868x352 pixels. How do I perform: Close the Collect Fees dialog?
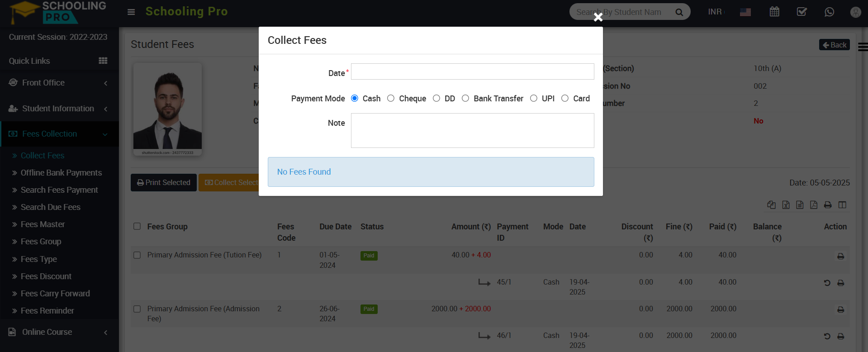pyautogui.click(x=598, y=17)
